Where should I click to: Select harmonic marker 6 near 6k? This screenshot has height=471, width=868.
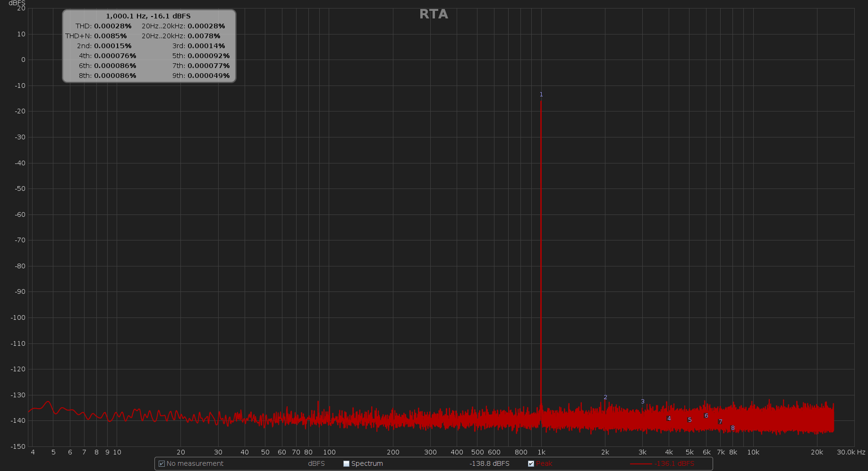click(x=706, y=416)
